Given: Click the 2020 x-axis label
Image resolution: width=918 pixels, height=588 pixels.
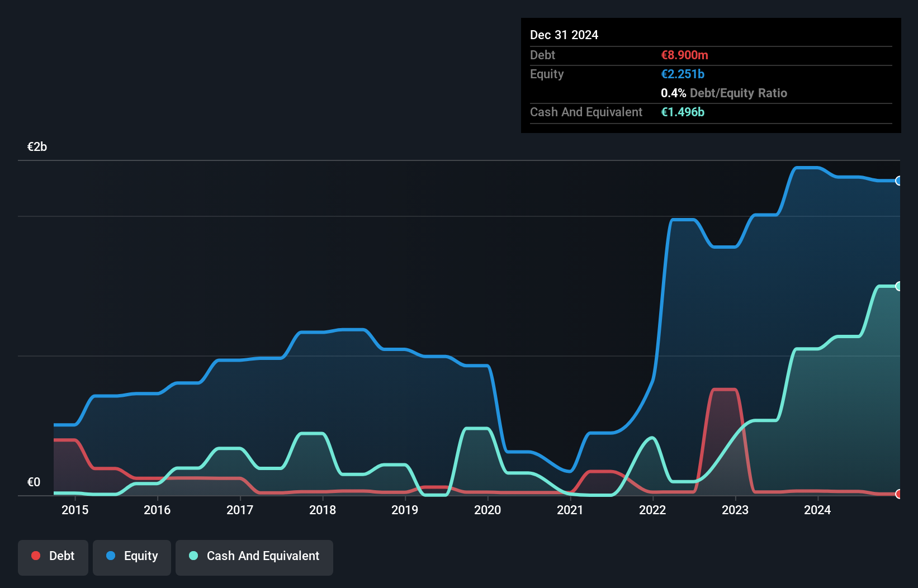Looking at the screenshot, I should pos(488,510).
